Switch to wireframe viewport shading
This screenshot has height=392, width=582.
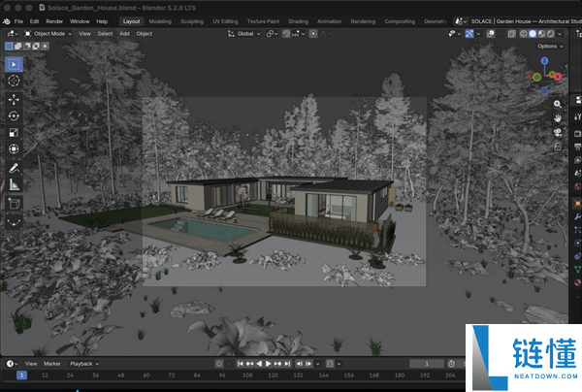pos(524,34)
